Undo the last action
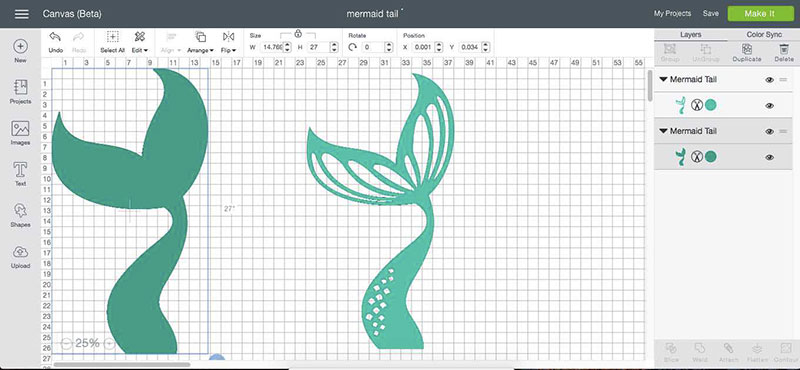800x370 pixels. tap(55, 37)
